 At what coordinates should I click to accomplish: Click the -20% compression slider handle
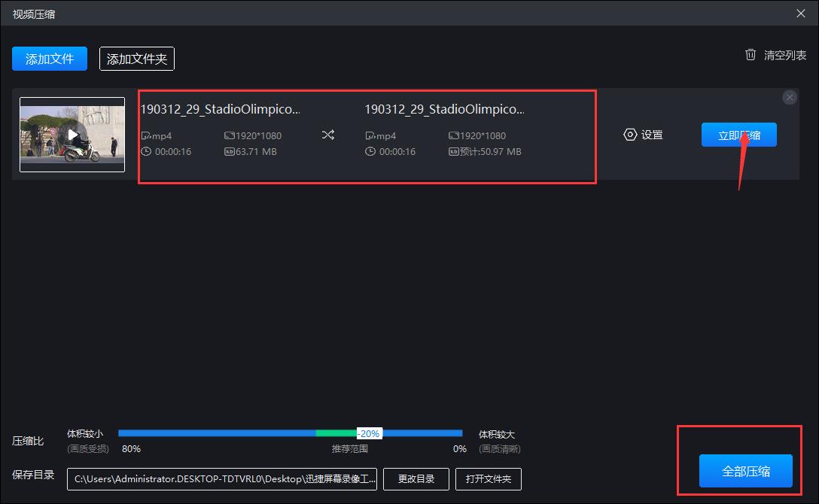coord(370,433)
